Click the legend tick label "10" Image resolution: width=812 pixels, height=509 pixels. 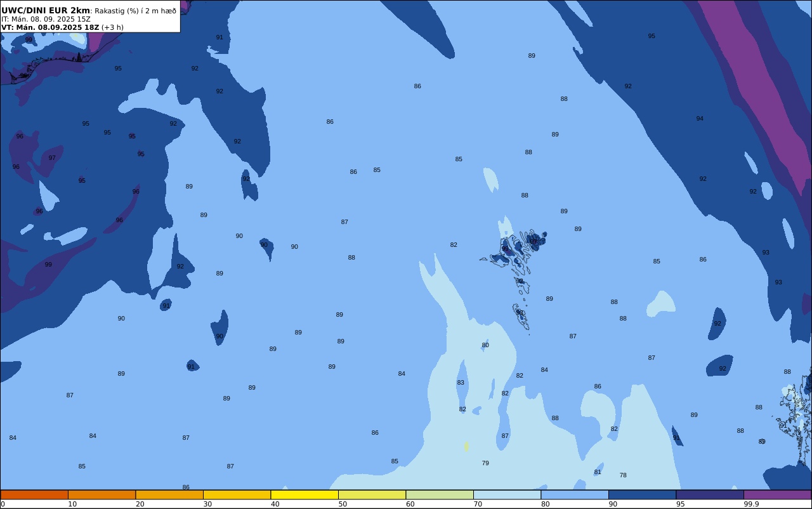(x=72, y=504)
